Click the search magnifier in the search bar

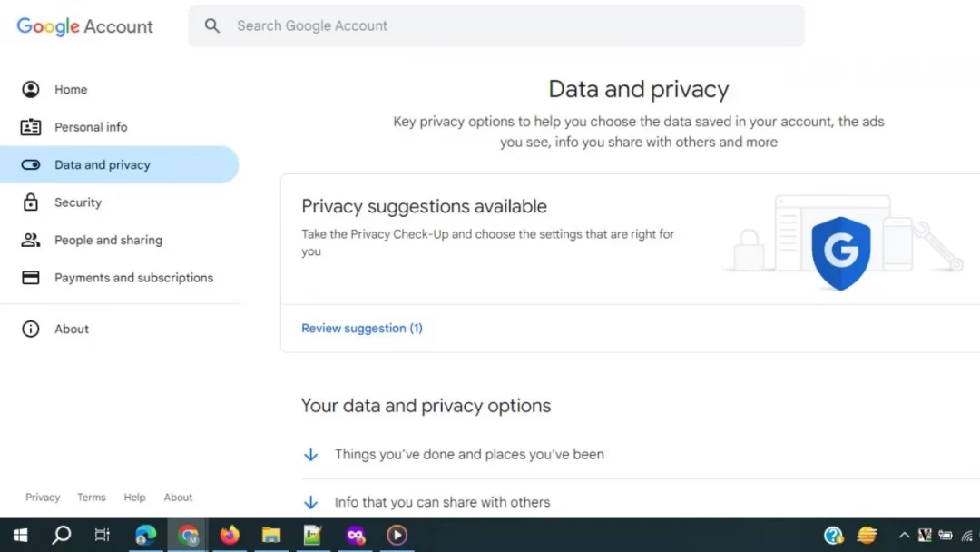click(x=211, y=25)
